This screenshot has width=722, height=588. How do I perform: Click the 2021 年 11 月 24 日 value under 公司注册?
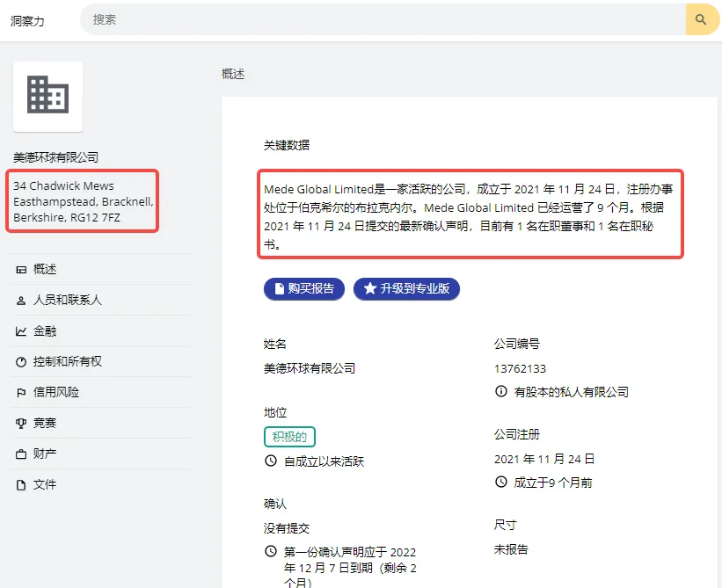[x=544, y=459]
